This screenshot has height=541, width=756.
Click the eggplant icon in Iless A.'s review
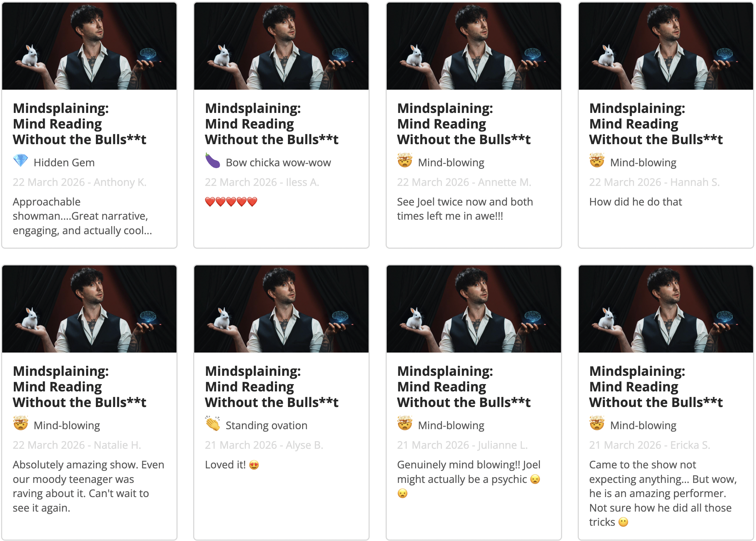[213, 160]
